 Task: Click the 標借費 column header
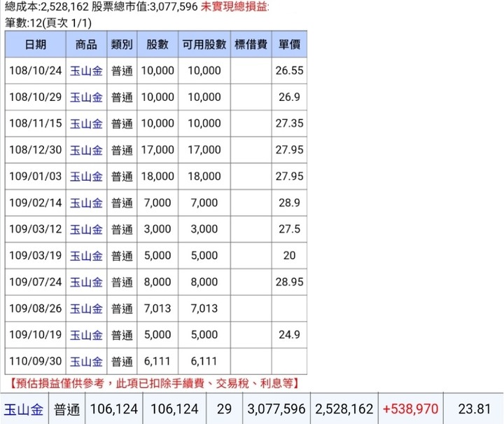pos(251,44)
